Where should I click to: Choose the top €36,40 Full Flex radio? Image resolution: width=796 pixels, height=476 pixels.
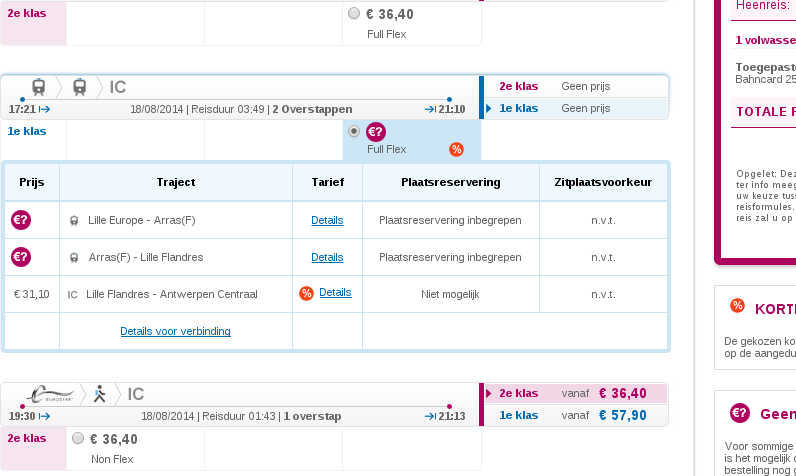point(354,14)
